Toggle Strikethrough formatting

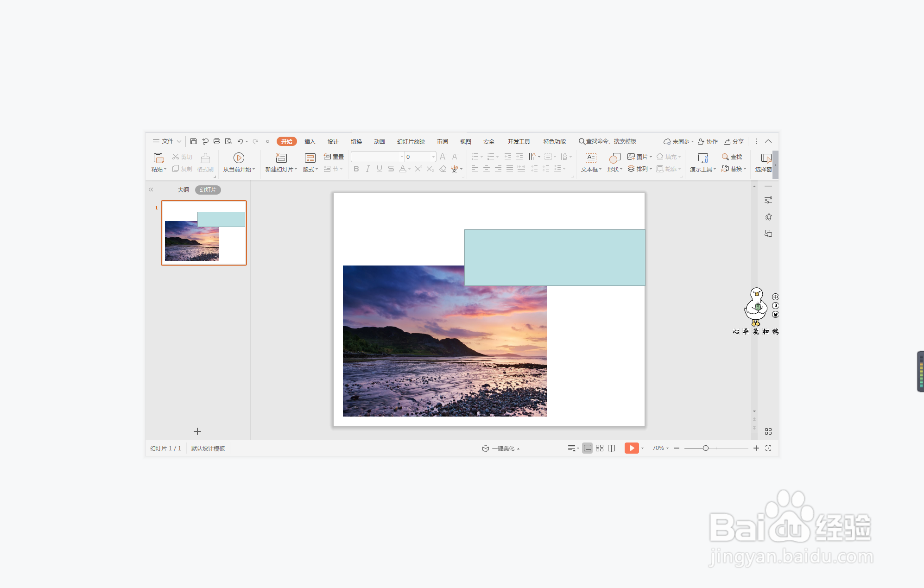tap(391, 169)
